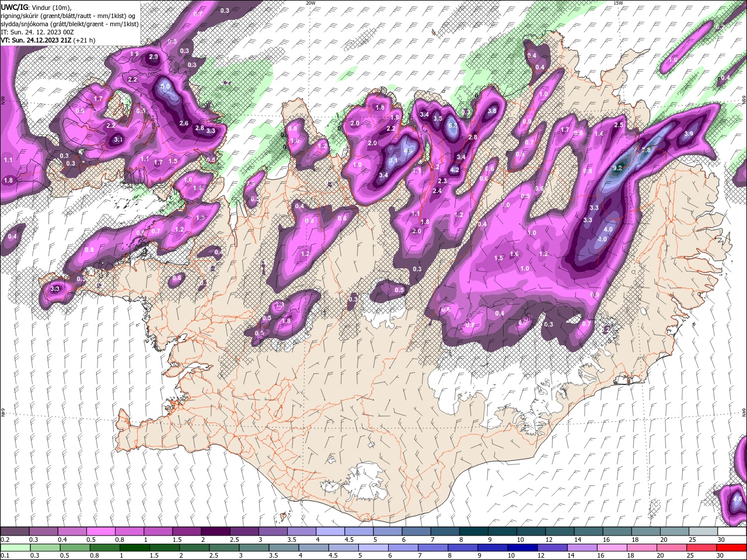Click the "VT: Sun. 24.12.2023 21Z" valid time

pyautogui.click(x=37, y=40)
